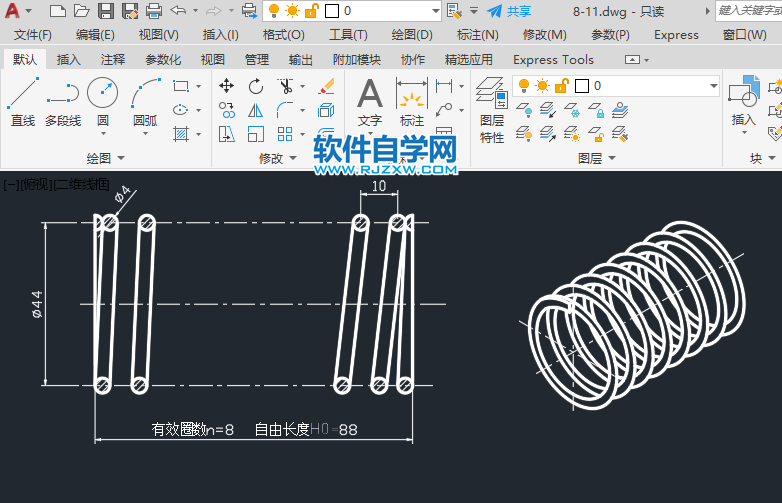Screen dimensions: 782x503
Task: Click the Move tool icon
Action: coord(226,86)
